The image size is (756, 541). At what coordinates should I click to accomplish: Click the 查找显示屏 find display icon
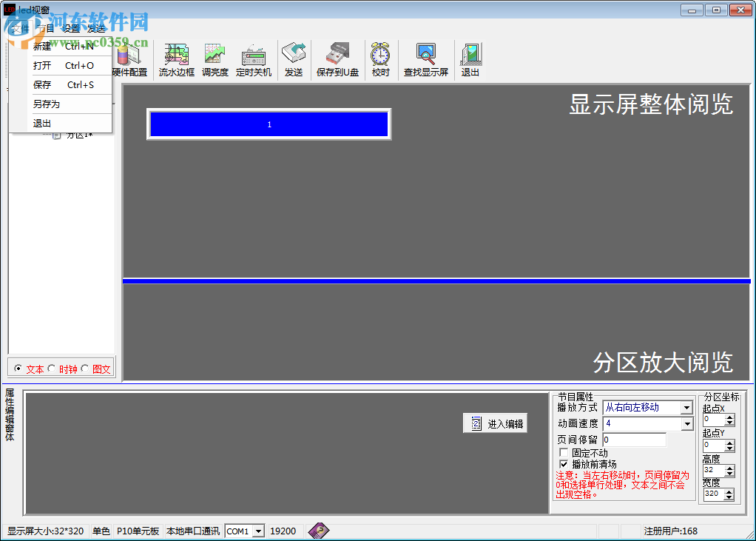tap(425, 59)
